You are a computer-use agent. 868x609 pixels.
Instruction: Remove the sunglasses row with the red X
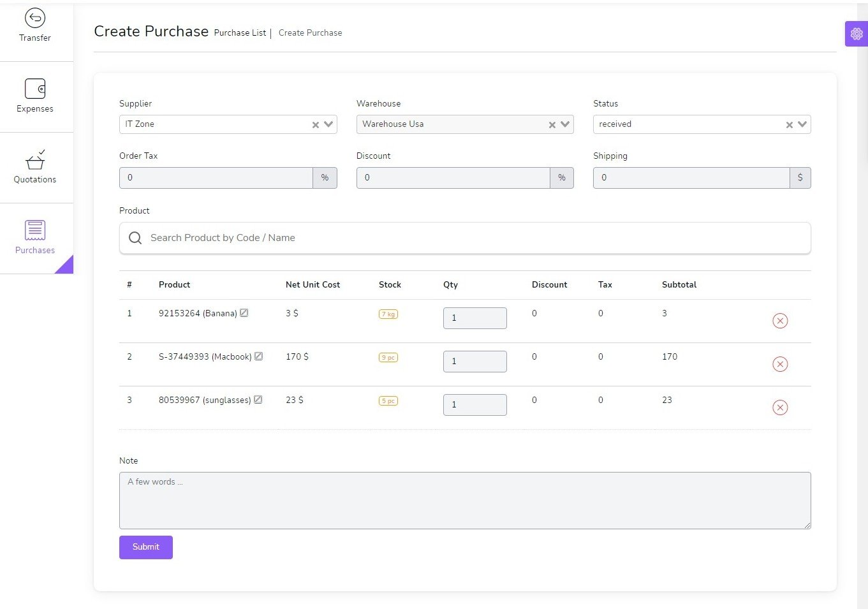coord(779,407)
